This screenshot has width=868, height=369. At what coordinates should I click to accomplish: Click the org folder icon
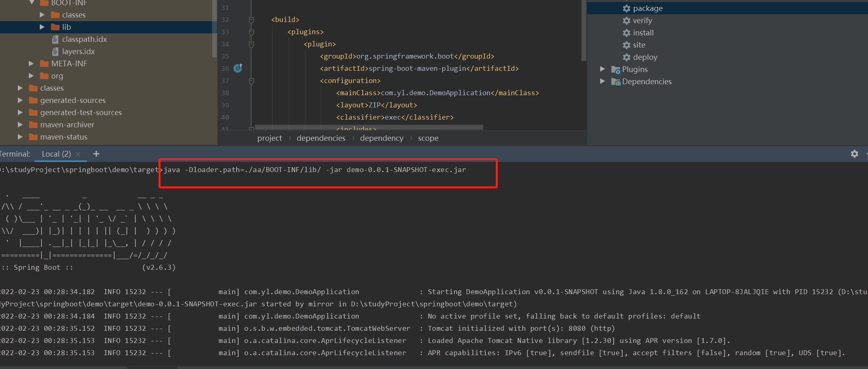(44, 76)
